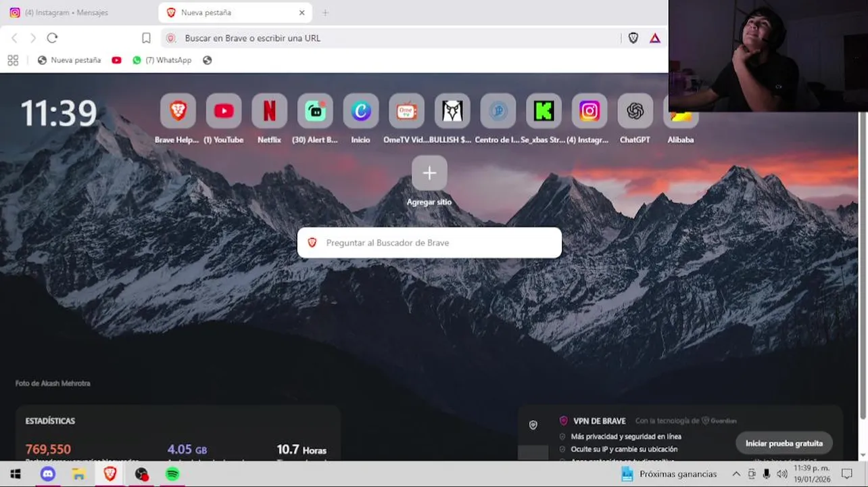Screen dimensions: 868x487
Task: Open the OmeTV shortcut tile
Action: [406, 111]
